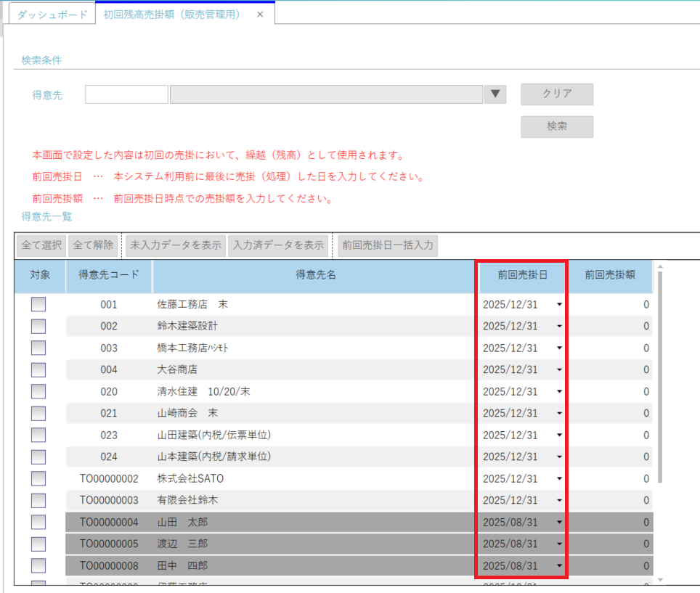Open the 得意先 dropdown arrow
This screenshot has width=700, height=593.
click(x=495, y=94)
